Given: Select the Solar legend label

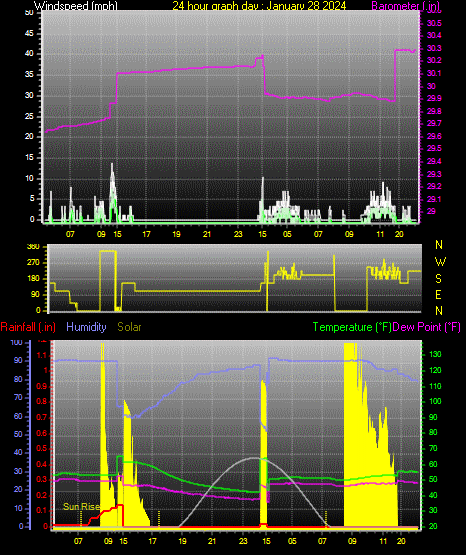Looking at the screenshot, I should (129, 327).
